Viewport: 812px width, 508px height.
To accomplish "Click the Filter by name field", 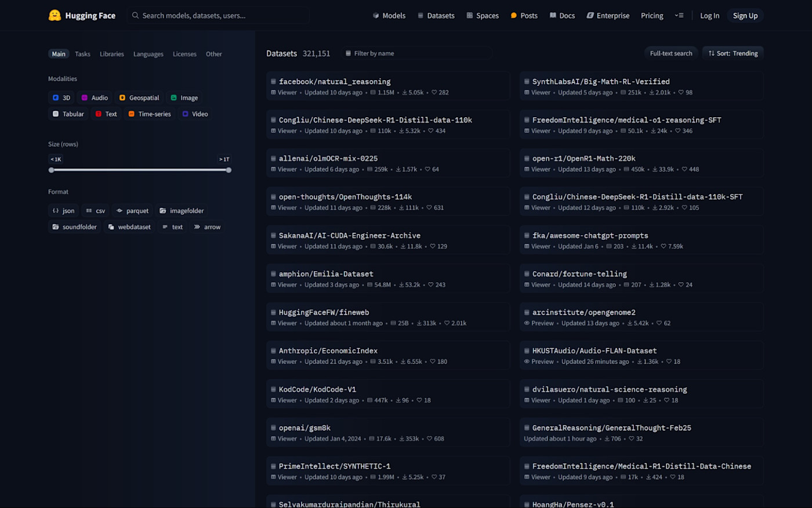I will (416, 53).
